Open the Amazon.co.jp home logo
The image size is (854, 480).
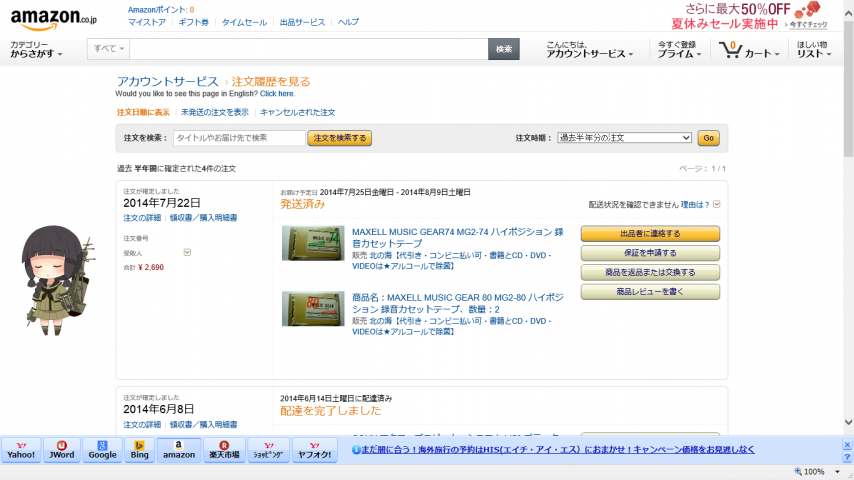pyautogui.click(x=53, y=20)
